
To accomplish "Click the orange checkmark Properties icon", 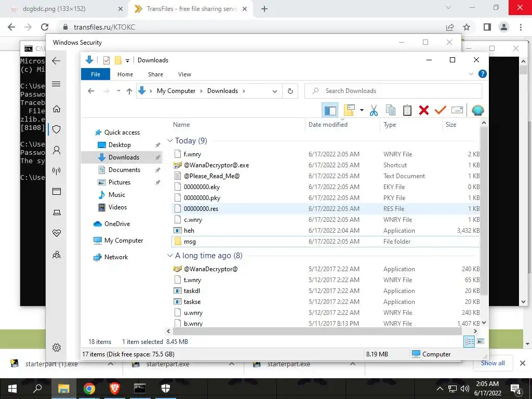I will coord(440,110).
